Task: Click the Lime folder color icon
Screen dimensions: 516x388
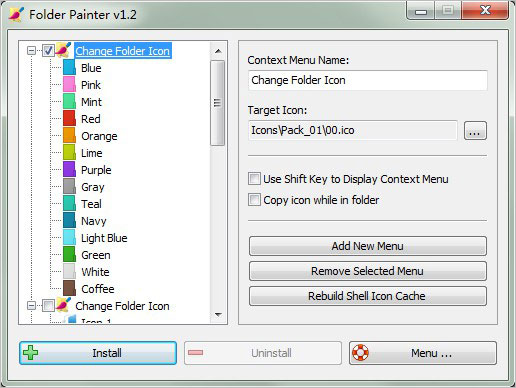Action: coord(69,153)
